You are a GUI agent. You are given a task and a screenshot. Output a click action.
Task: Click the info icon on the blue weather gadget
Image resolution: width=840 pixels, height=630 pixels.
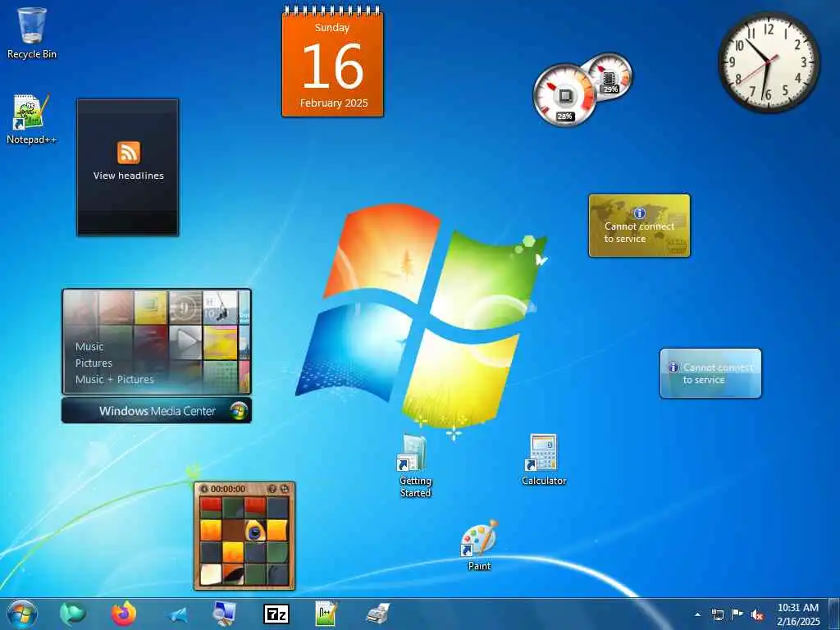(x=674, y=367)
